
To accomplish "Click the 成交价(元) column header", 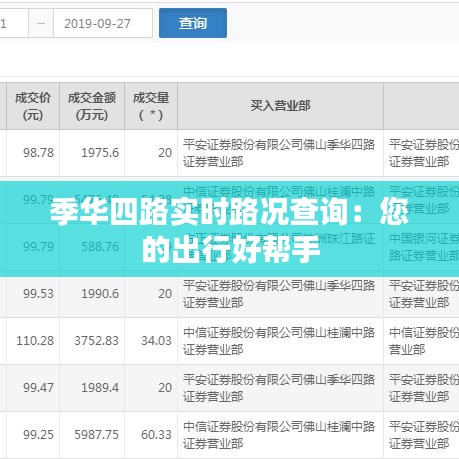I will [33, 106].
